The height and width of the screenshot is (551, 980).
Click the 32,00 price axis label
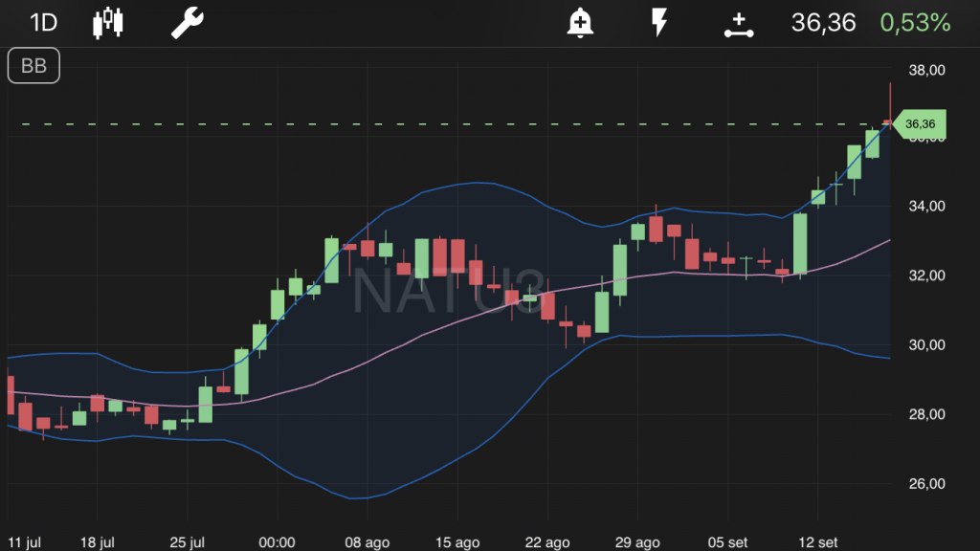(x=926, y=275)
